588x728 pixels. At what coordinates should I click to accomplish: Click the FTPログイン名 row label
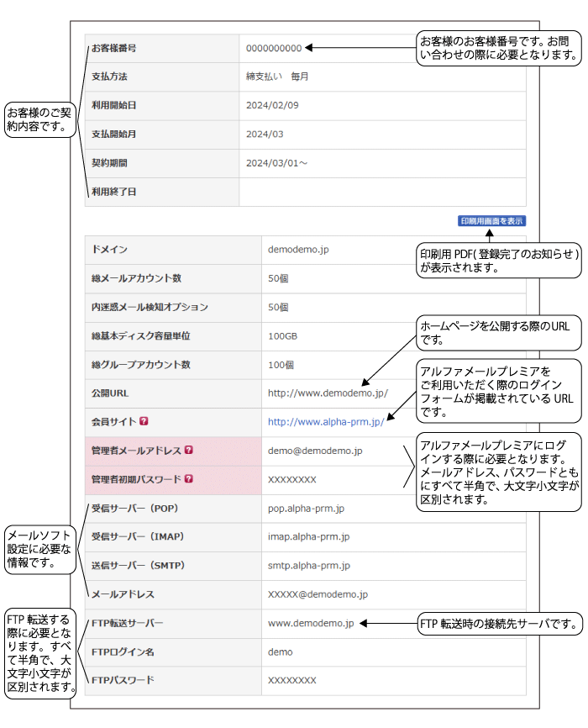tap(123, 652)
